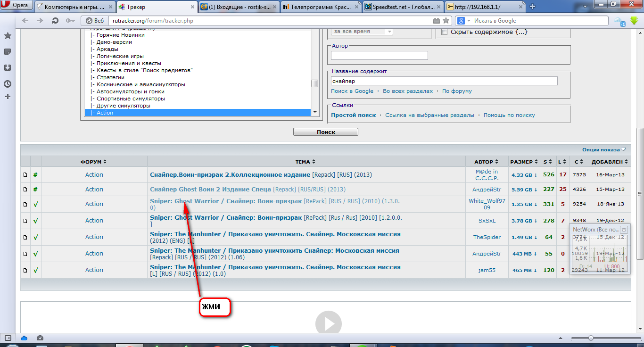Image resolution: width=644 pixels, height=347 pixels.
Task: Click the rutracker.org address bar URL
Action: click(x=152, y=21)
